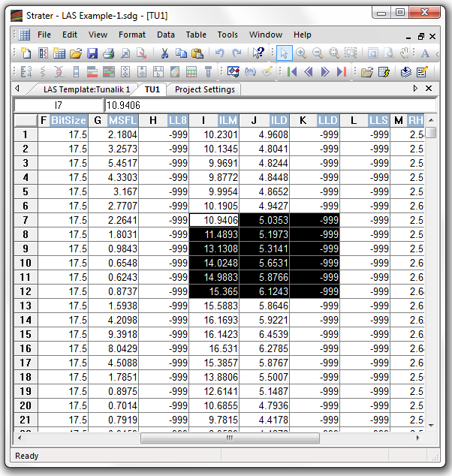The height and width of the screenshot is (476, 452).
Task: Click the horizontal scrollbar right arrow
Action: (x=418, y=438)
